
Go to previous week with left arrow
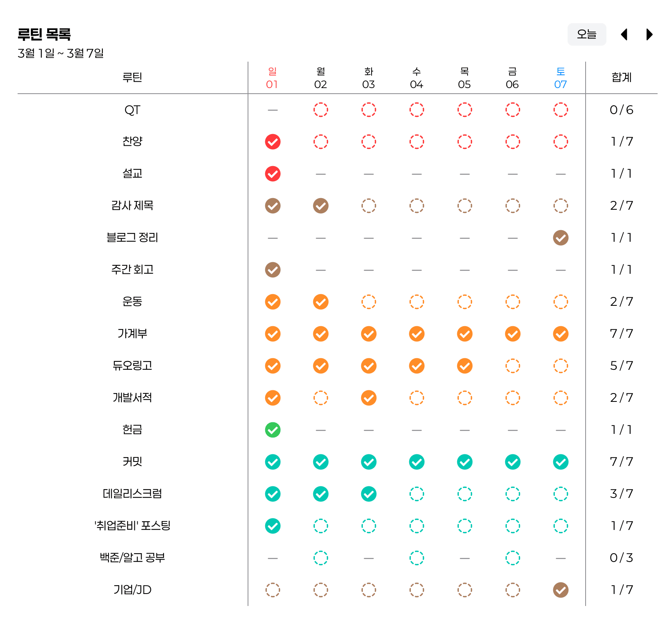click(x=624, y=34)
